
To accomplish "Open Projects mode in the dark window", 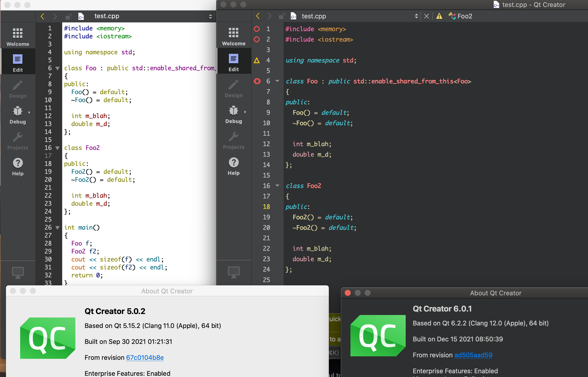I will coord(234,140).
